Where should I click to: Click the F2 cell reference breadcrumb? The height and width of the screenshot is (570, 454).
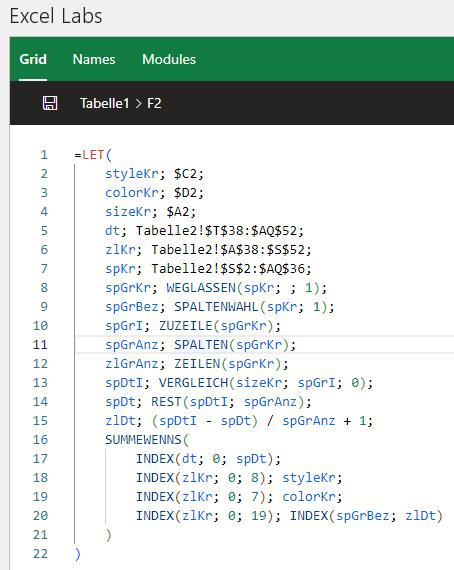pos(154,103)
